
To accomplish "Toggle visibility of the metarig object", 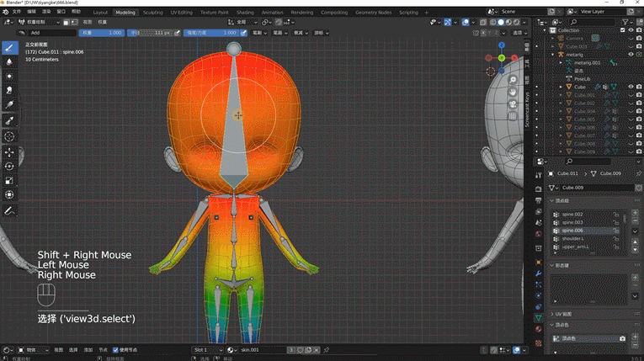I will pyautogui.click(x=631, y=54).
